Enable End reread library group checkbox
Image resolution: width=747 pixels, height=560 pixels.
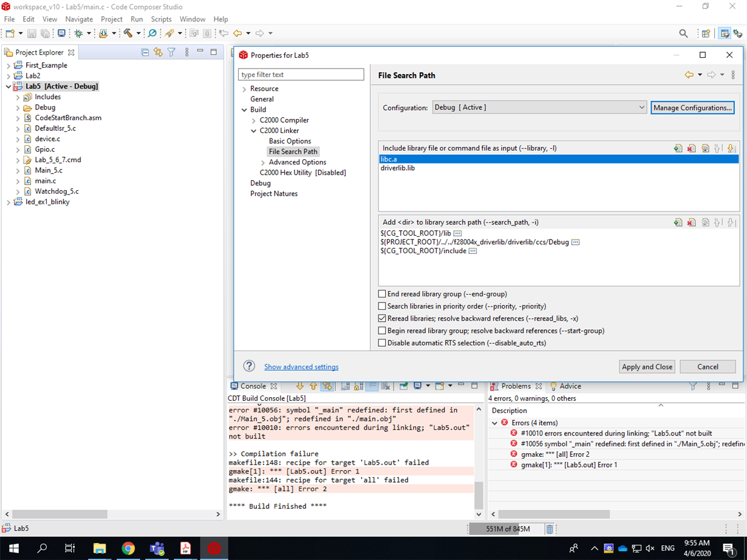click(382, 294)
